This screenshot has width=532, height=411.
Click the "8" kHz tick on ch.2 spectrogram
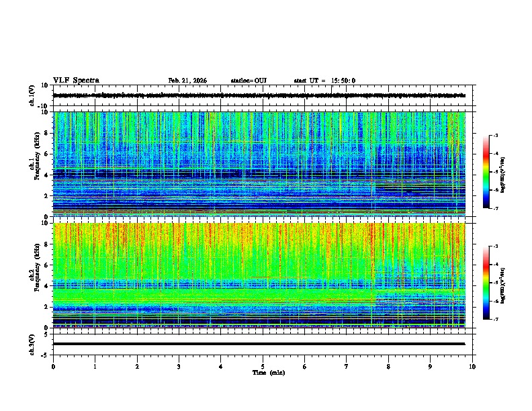coord(46,244)
